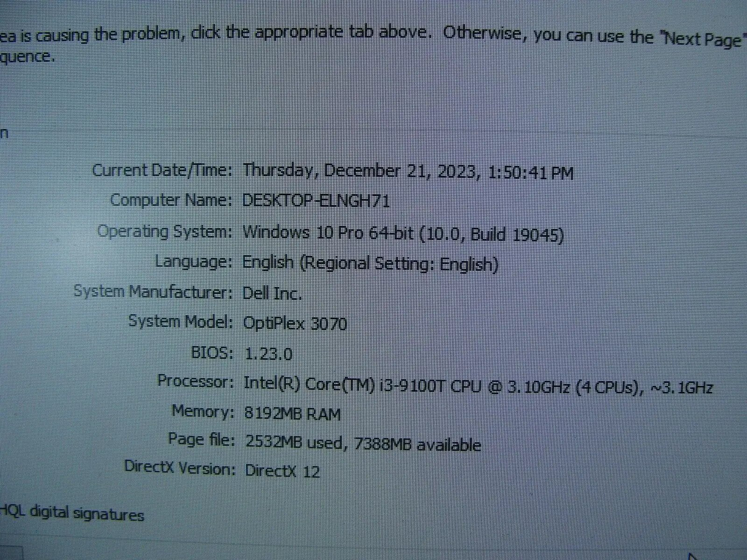This screenshot has width=747, height=560.
Task: Click the System Model label
Action: coord(180,322)
